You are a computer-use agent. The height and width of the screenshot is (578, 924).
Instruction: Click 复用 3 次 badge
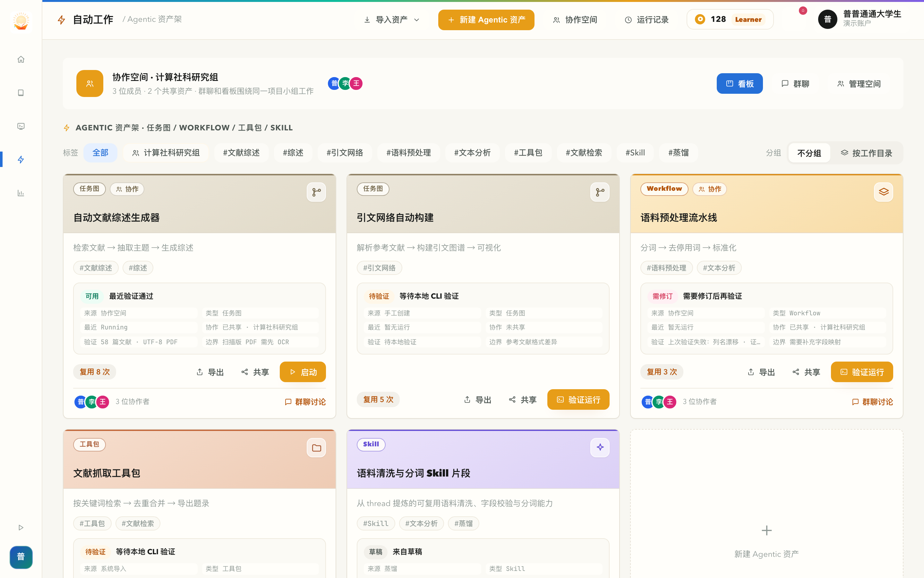[662, 372]
